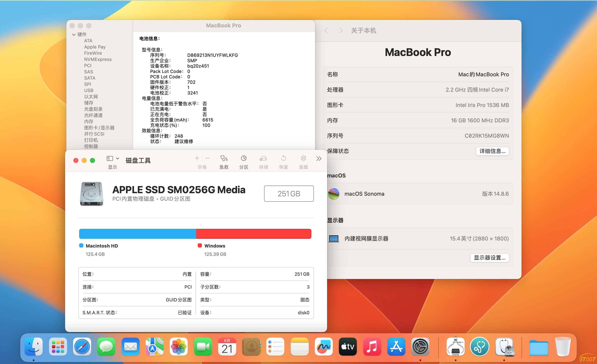The height and width of the screenshot is (364, 597).
Task: Select Apple Pay in hardware sidebar
Action: pyautogui.click(x=95, y=47)
